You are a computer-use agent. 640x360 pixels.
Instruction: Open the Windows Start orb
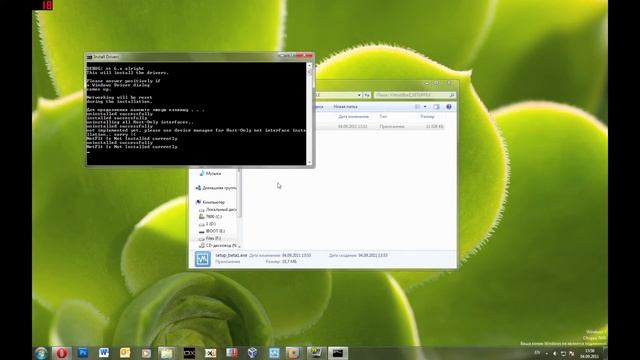(41, 353)
